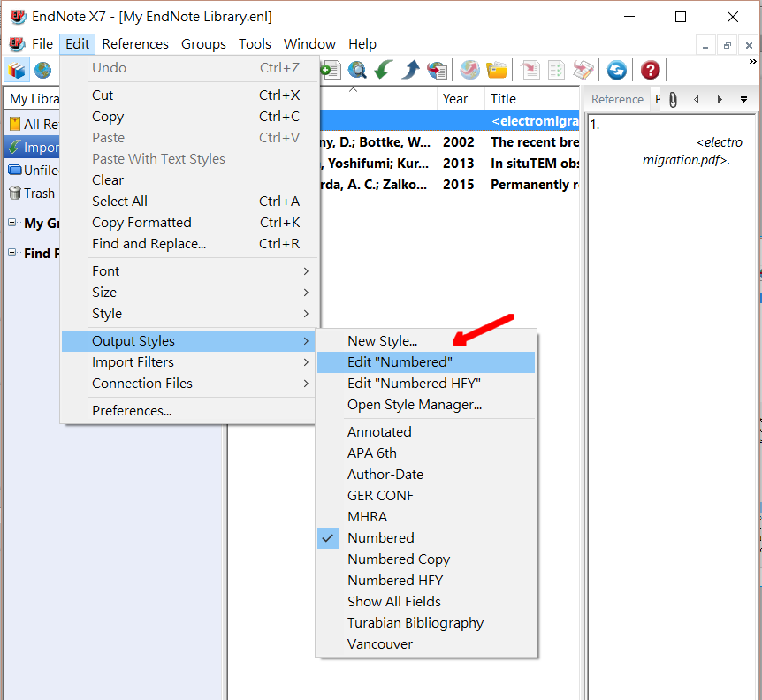Click the Online Search magnifier icon

(357, 71)
